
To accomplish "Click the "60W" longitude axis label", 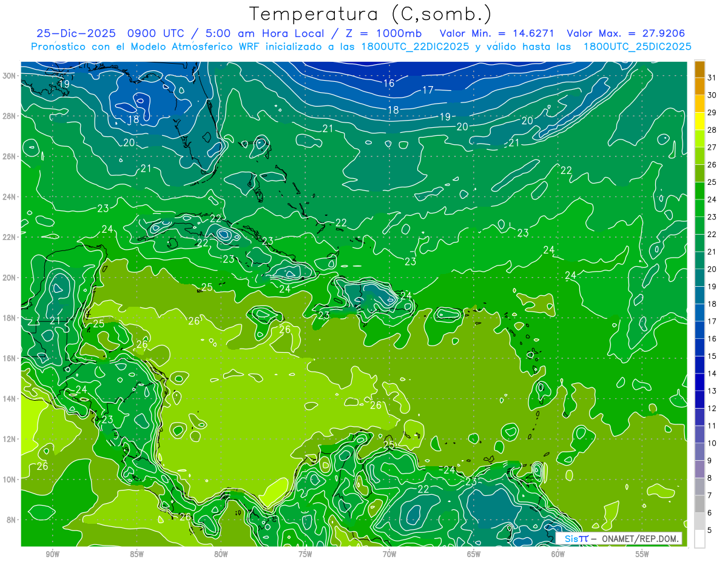I will click(x=558, y=554).
